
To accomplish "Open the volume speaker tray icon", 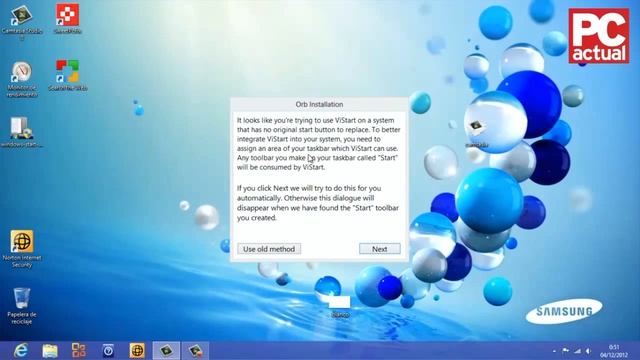I will 588,351.
